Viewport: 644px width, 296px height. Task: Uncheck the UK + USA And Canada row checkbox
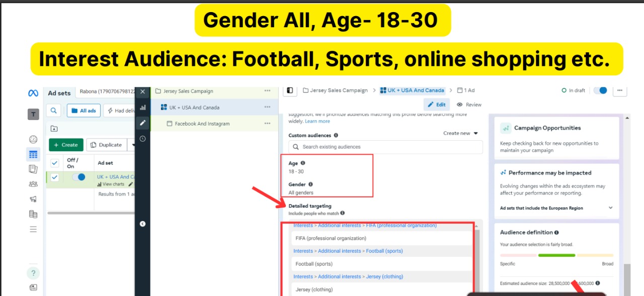click(55, 177)
